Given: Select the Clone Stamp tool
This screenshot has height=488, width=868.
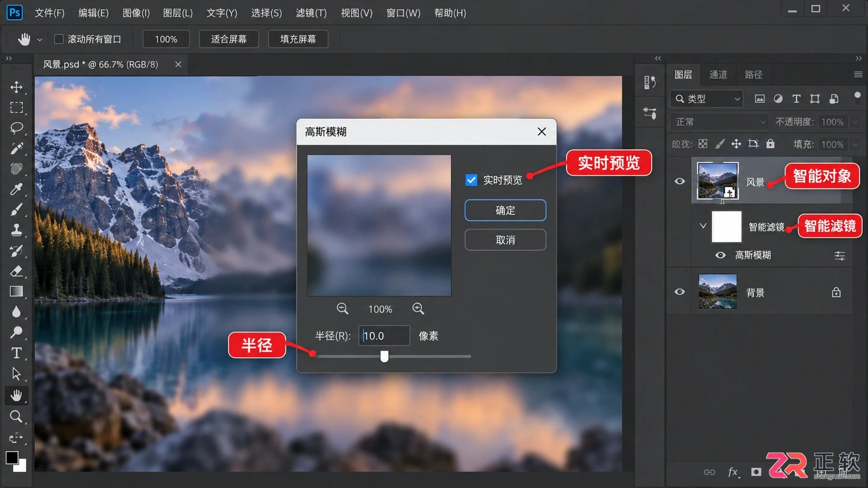Looking at the screenshot, I should point(16,230).
